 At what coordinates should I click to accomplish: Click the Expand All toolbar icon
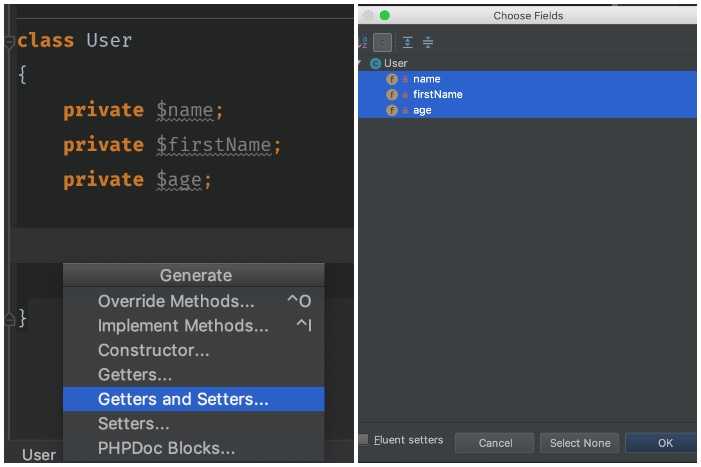click(x=407, y=42)
